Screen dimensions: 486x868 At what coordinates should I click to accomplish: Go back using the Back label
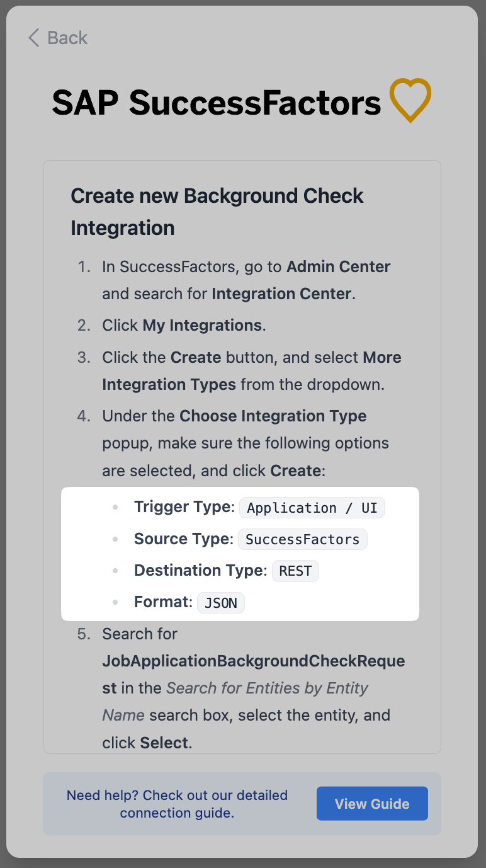coord(67,38)
